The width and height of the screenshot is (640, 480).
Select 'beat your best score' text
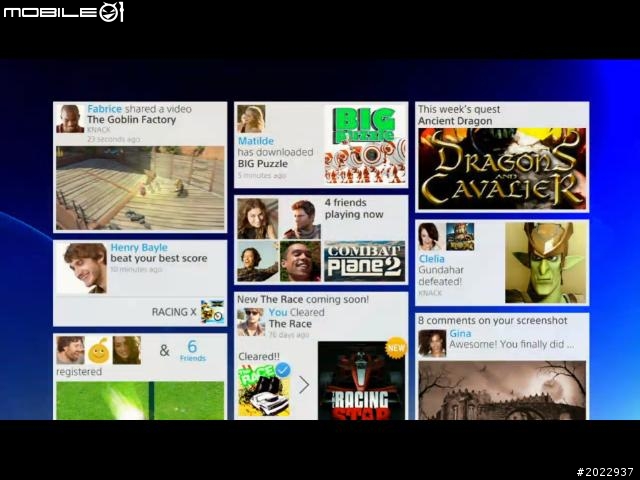(159, 258)
